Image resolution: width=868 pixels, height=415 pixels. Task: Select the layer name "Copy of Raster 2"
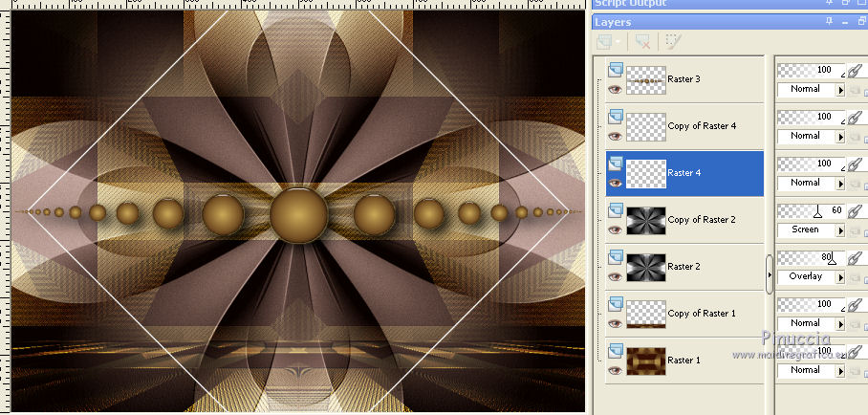(702, 219)
